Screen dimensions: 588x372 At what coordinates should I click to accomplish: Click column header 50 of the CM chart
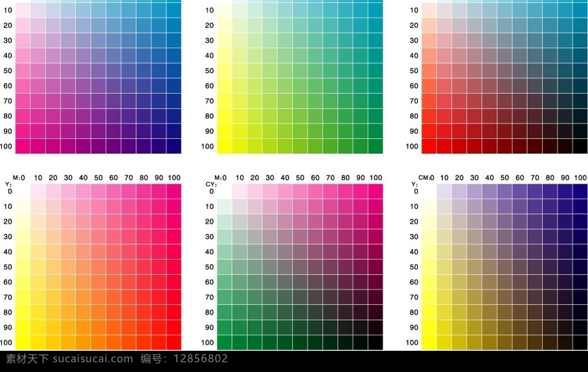point(505,178)
